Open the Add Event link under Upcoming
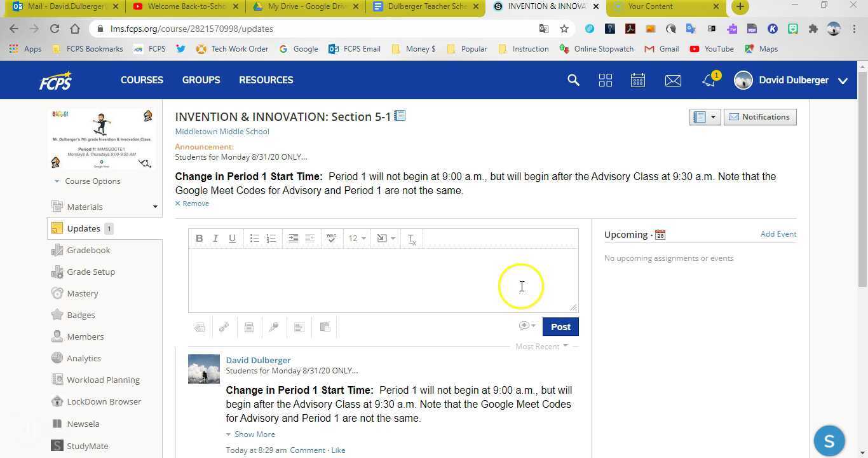The height and width of the screenshot is (458, 868). pyautogui.click(x=778, y=234)
